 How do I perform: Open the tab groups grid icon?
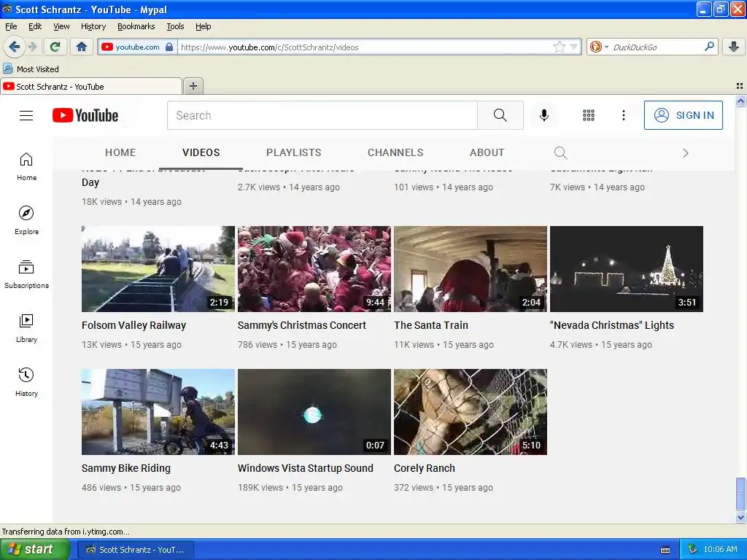(740, 86)
